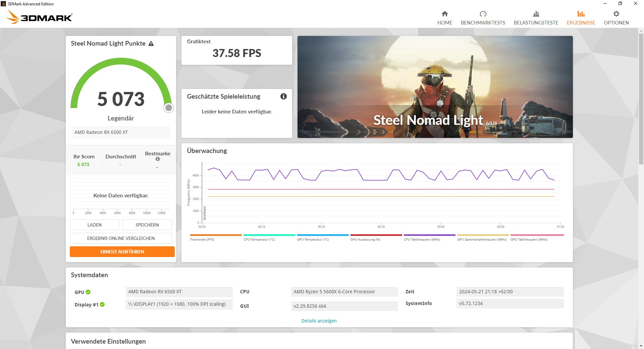Switch to the Belastungsteste tab

[536, 17]
